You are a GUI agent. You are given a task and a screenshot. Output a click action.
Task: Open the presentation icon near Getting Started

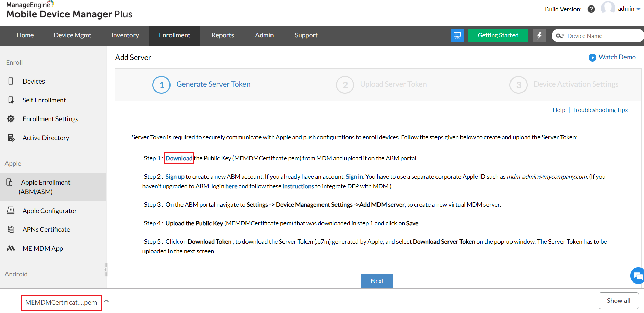(457, 35)
